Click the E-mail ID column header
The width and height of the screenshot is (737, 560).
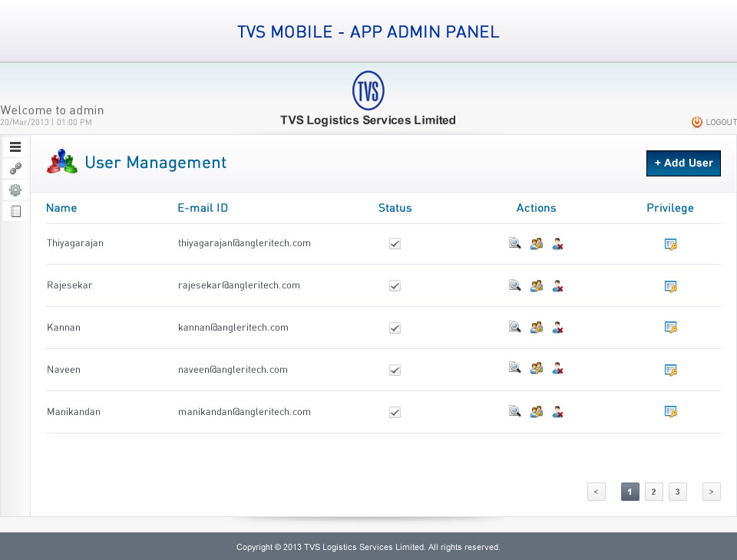(203, 208)
